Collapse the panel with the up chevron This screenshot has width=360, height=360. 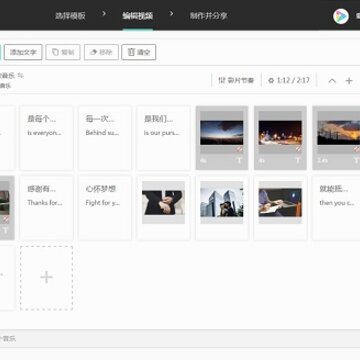332,81
